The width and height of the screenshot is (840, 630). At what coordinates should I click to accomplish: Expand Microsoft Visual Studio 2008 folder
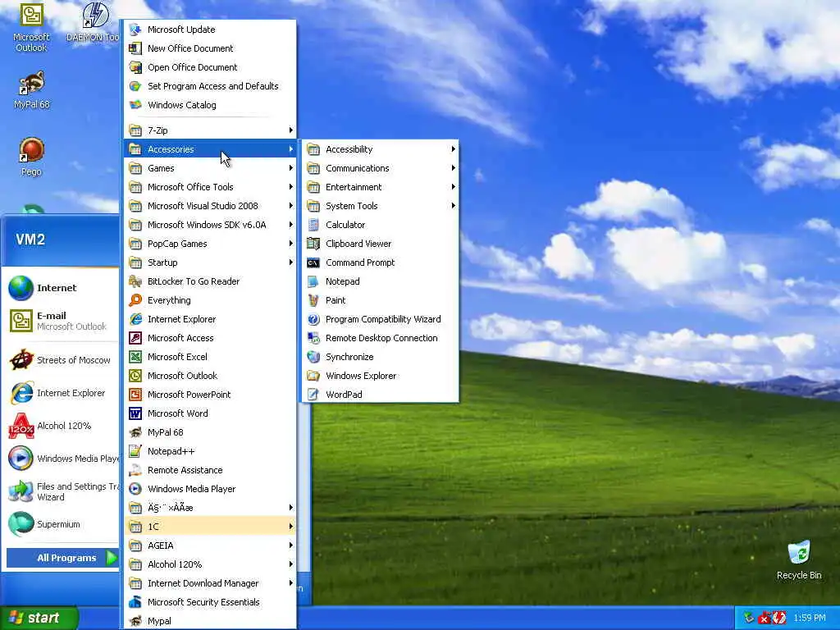pyautogui.click(x=210, y=206)
